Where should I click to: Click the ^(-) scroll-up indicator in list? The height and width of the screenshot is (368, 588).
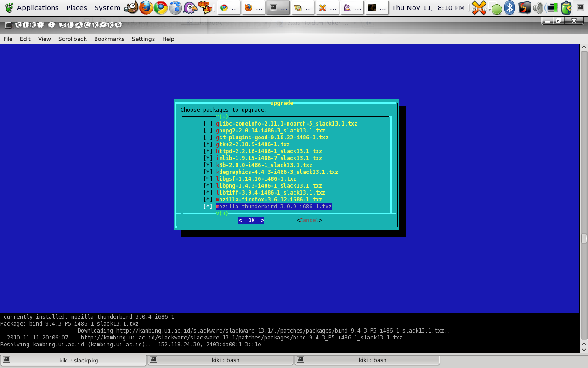click(222, 117)
